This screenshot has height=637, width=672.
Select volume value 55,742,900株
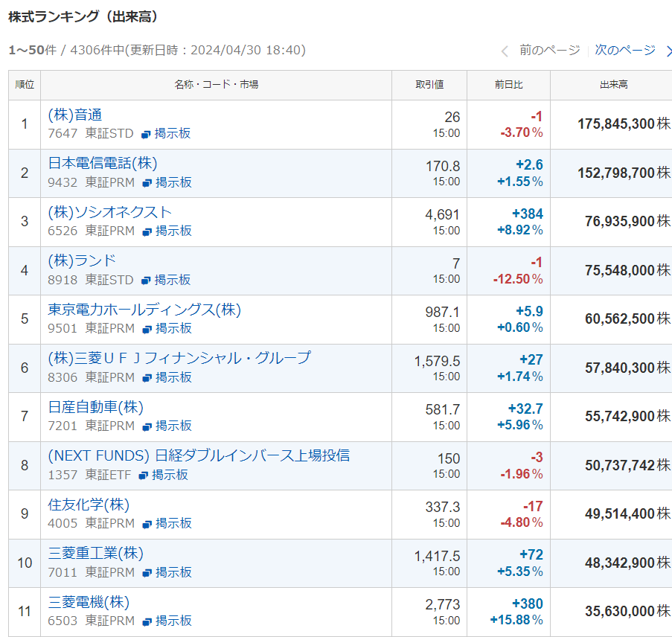(x=627, y=416)
